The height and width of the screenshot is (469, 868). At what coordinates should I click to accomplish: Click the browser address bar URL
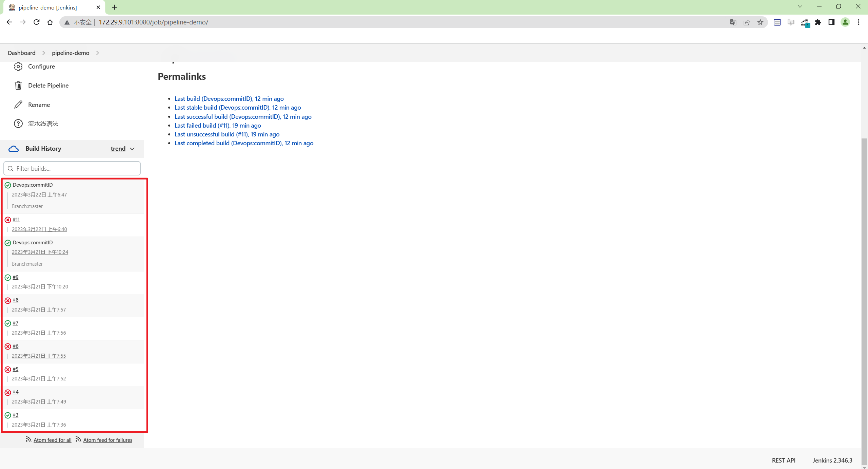[154, 22]
